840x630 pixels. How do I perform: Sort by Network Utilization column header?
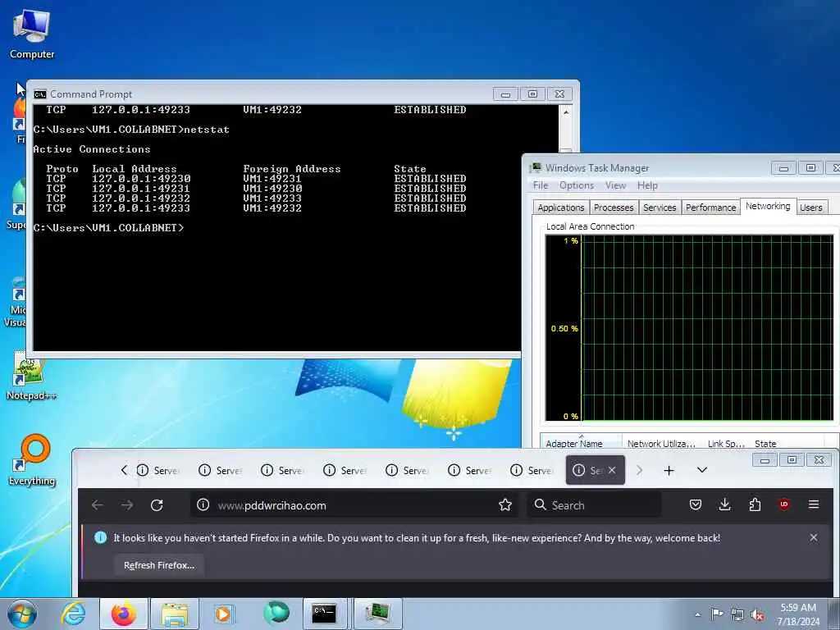(x=662, y=442)
